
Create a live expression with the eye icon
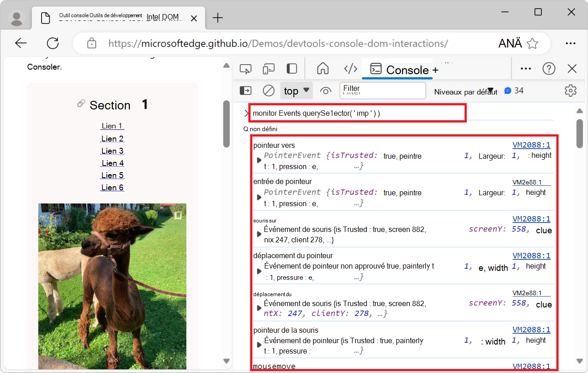326,90
